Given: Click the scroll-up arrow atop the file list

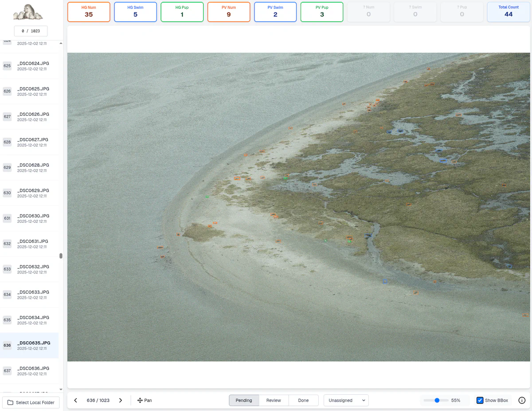Looking at the screenshot, I should pyautogui.click(x=60, y=44).
